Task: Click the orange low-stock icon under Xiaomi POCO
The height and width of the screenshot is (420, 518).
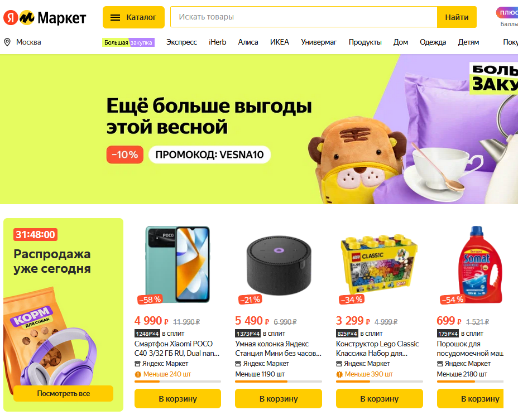Action: [x=138, y=374]
